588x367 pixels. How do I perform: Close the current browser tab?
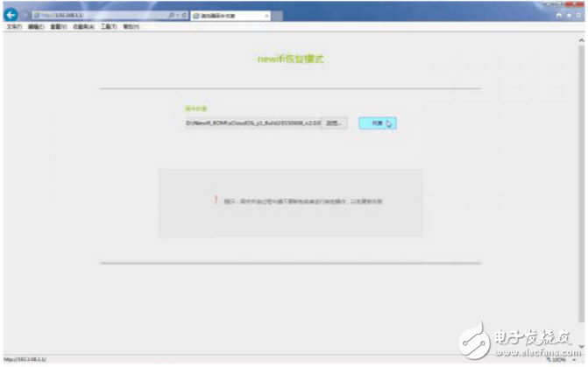(267, 16)
